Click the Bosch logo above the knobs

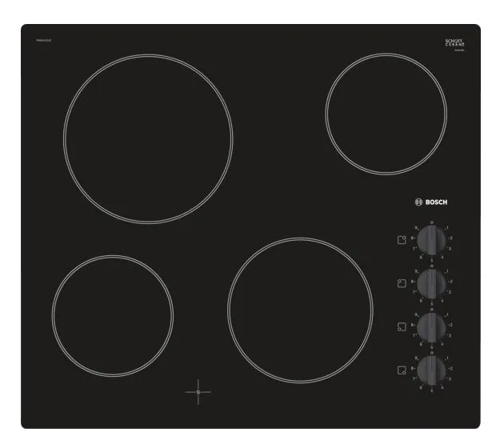coord(430,202)
